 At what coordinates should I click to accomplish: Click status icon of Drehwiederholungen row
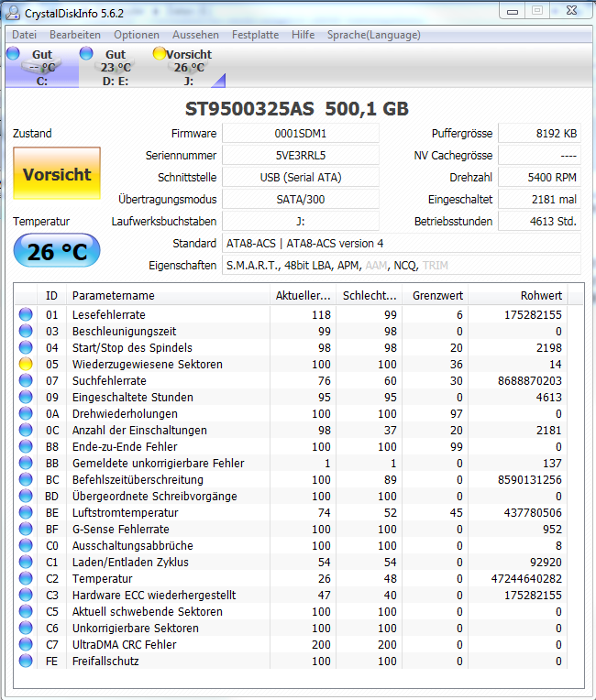point(26,413)
